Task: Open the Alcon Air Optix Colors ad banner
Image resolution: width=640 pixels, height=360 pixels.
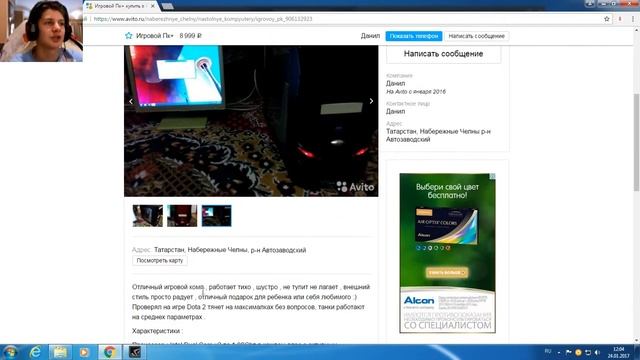Action: pyautogui.click(x=447, y=253)
